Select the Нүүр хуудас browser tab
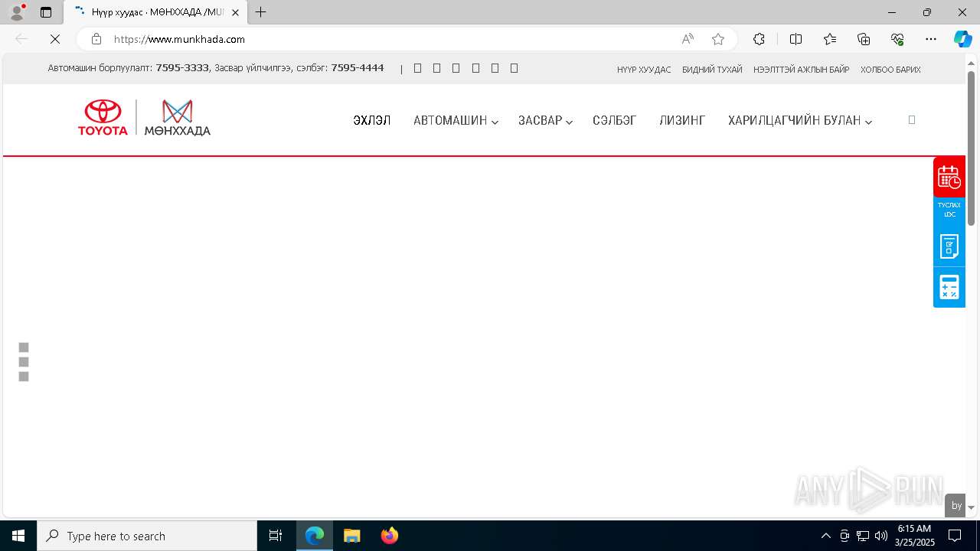The image size is (980, 551). click(x=156, y=12)
